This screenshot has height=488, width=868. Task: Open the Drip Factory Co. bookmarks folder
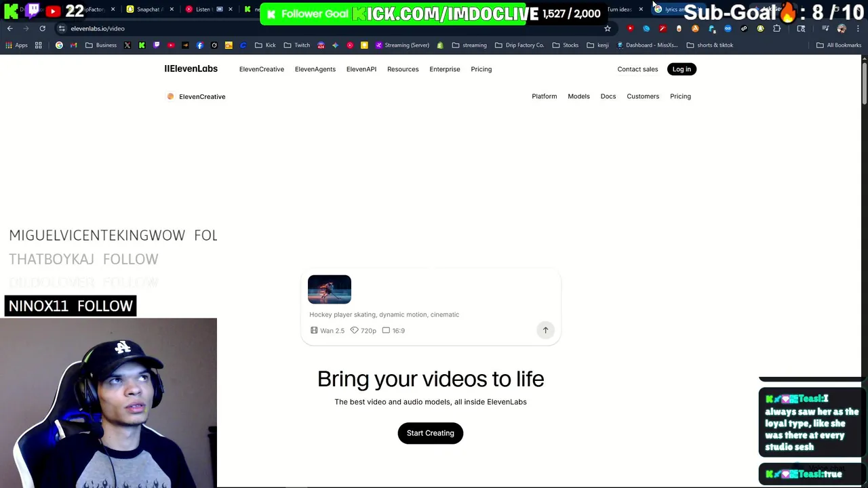519,45
